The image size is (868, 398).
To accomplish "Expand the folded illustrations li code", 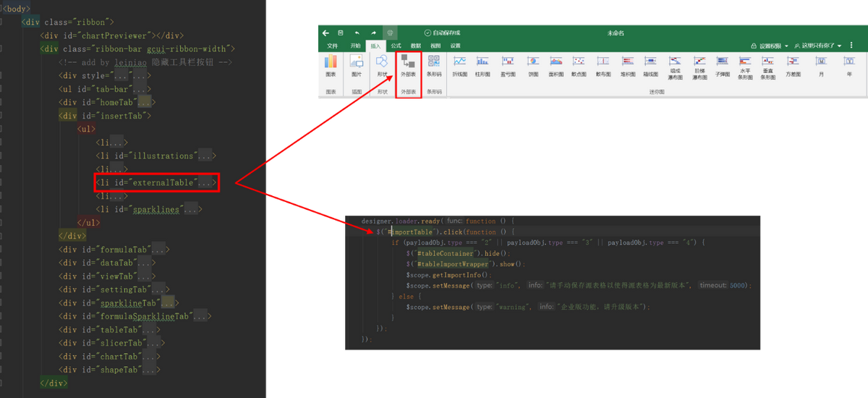I will pyautogui.click(x=206, y=156).
